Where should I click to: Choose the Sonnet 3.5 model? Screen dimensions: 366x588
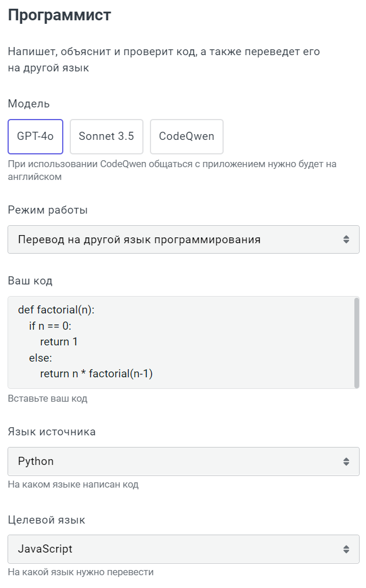[106, 136]
